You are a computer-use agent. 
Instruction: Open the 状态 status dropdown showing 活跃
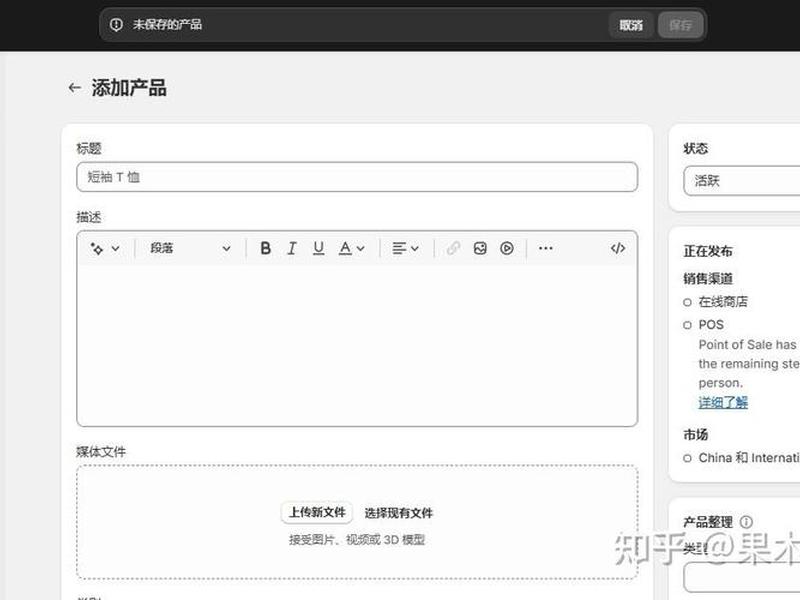click(x=742, y=181)
